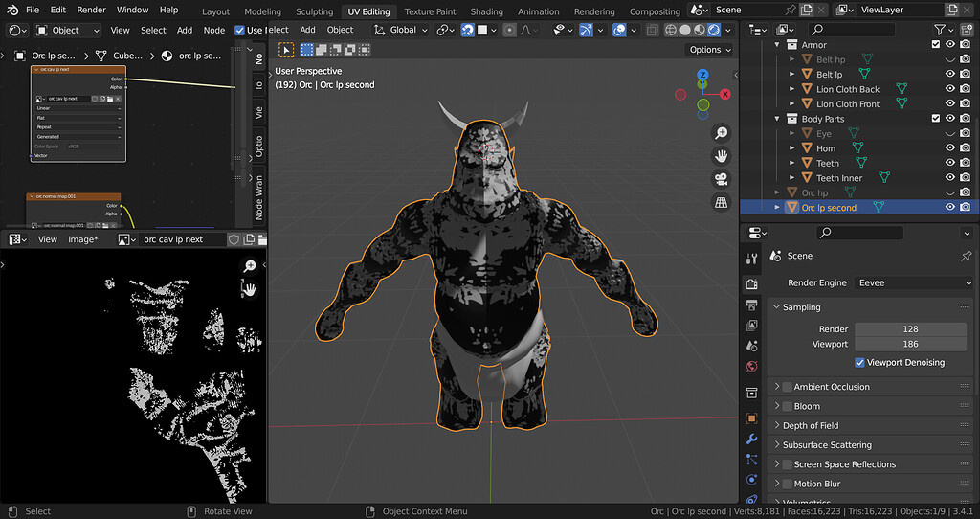Click the Viewport samples field 186

click(x=911, y=344)
